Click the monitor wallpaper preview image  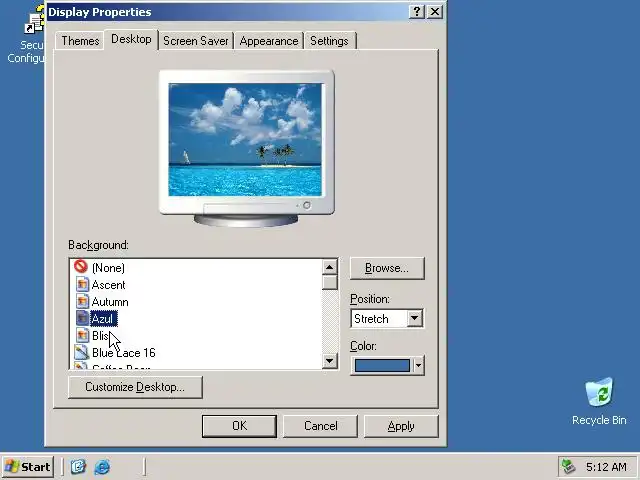click(245, 140)
